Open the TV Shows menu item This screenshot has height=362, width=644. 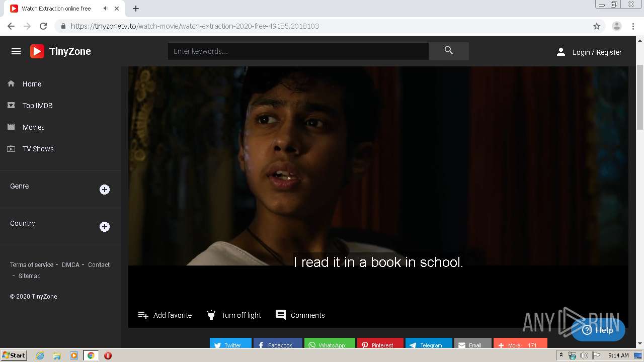click(38, 149)
